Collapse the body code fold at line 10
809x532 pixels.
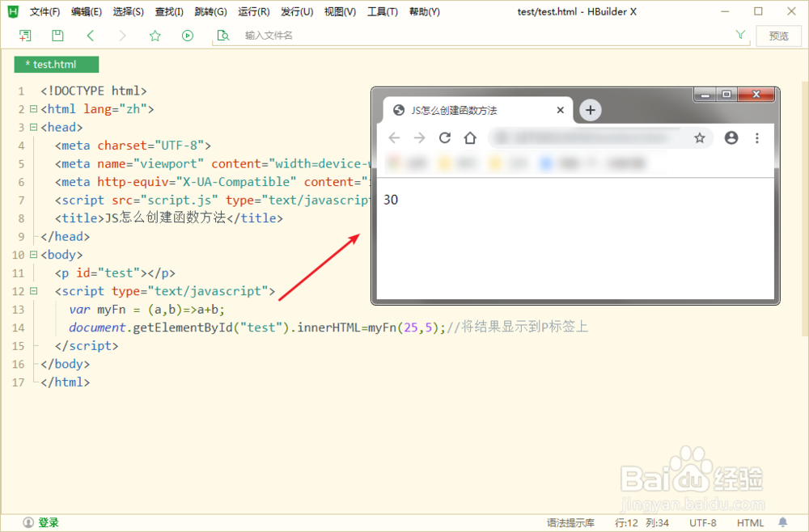(x=33, y=254)
